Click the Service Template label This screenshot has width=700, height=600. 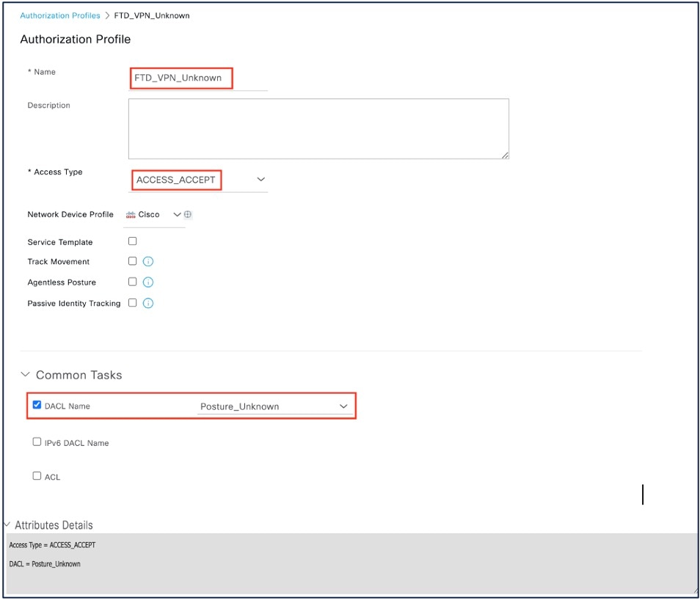[x=60, y=242]
